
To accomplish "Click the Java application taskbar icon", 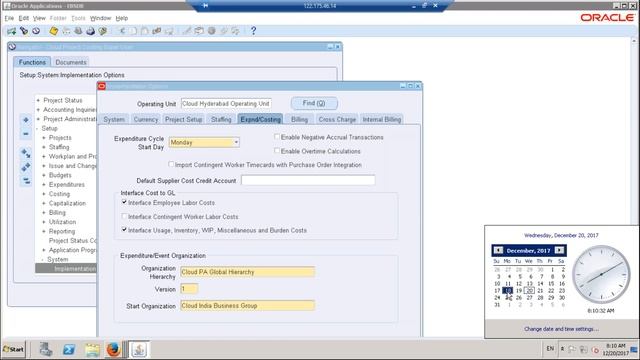I will [x=139, y=349].
